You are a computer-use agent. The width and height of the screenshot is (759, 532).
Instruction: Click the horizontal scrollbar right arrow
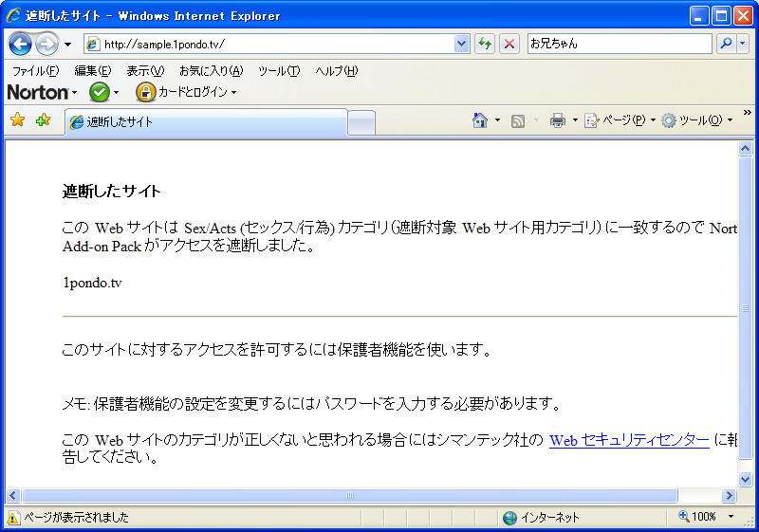pyautogui.click(x=729, y=495)
